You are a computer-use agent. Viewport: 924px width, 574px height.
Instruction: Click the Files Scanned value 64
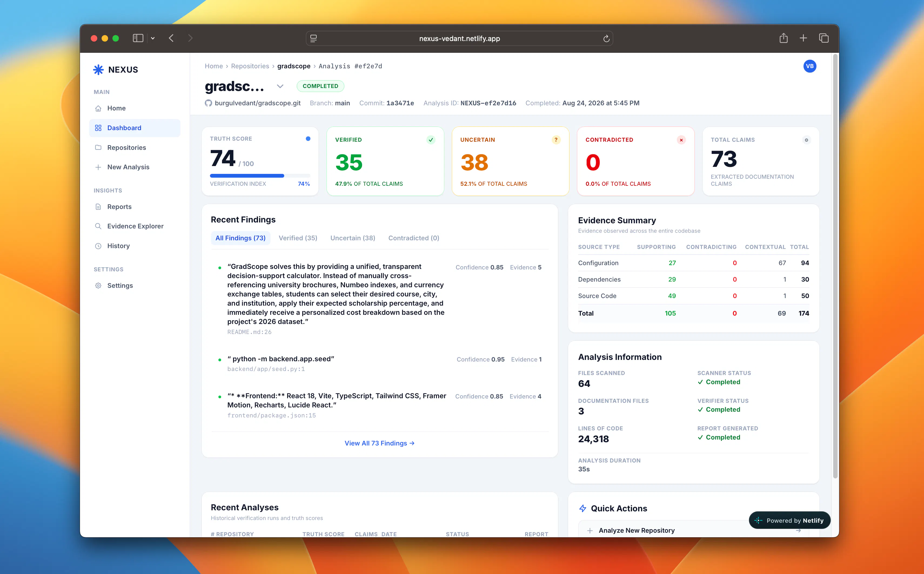584,383
